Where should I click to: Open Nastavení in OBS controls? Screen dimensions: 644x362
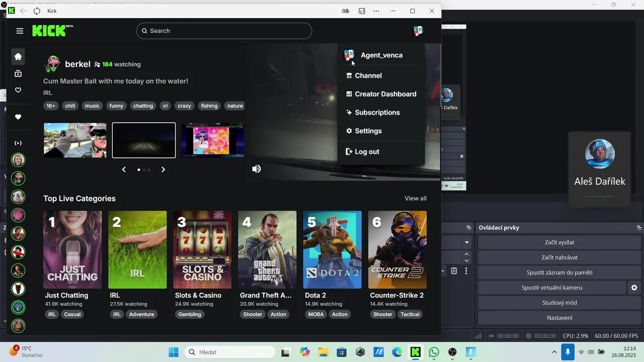coord(559,318)
